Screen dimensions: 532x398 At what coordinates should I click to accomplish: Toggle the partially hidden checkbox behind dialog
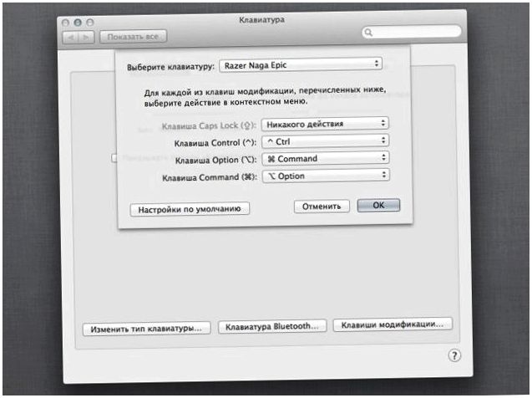tap(114, 158)
